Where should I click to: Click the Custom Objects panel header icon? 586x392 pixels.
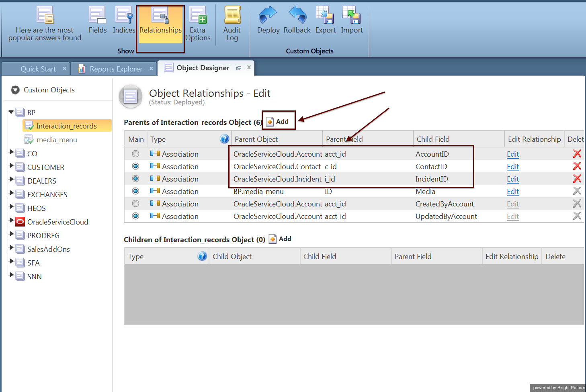click(x=15, y=90)
